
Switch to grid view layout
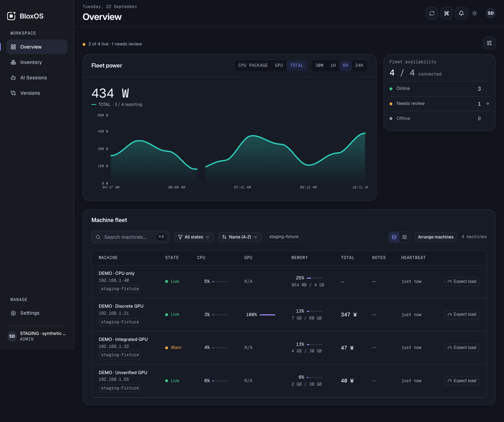click(x=405, y=237)
